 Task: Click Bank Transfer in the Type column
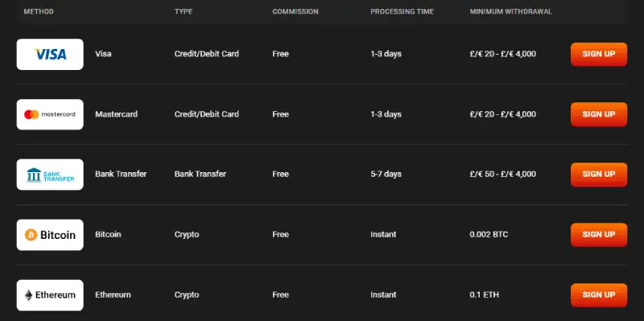point(200,174)
